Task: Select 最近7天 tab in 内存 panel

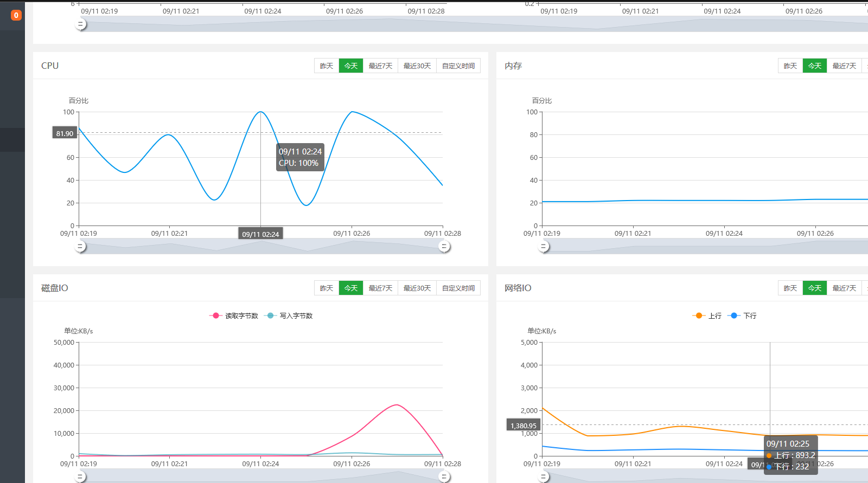Action: [844, 66]
